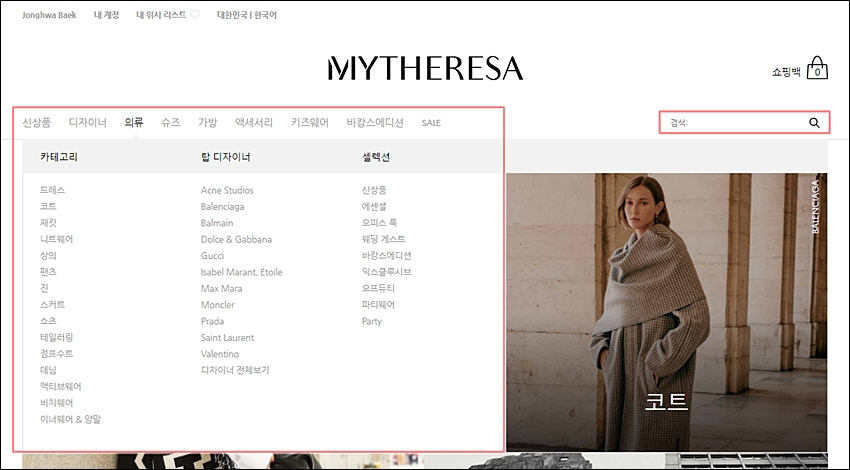Click the MYTHERESA logo
Viewport: 850px width, 470px height.
coord(425,68)
